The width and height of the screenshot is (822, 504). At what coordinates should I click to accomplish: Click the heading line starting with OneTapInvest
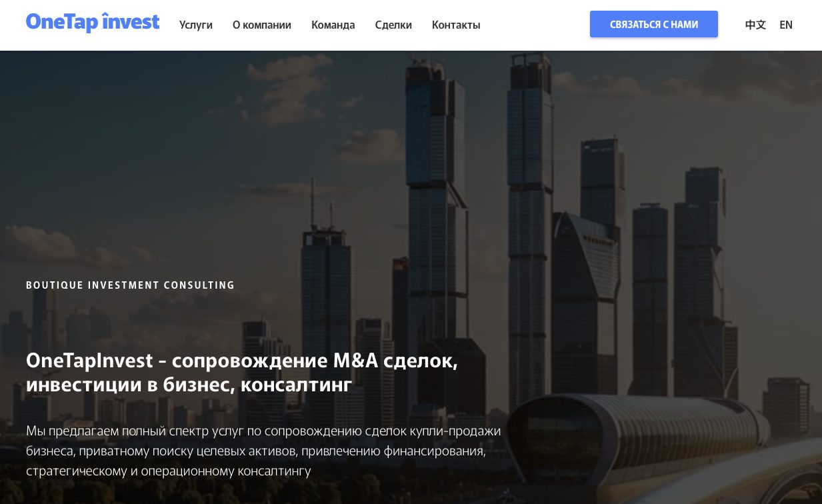[x=242, y=361]
